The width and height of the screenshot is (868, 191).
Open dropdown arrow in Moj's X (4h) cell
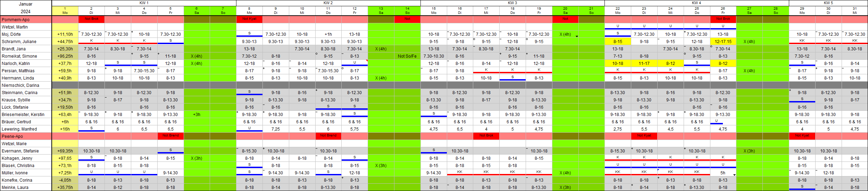tap(577, 36)
